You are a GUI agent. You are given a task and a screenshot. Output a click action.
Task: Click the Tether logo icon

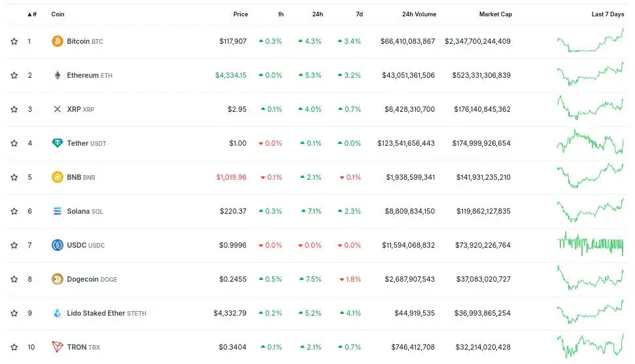[58, 143]
